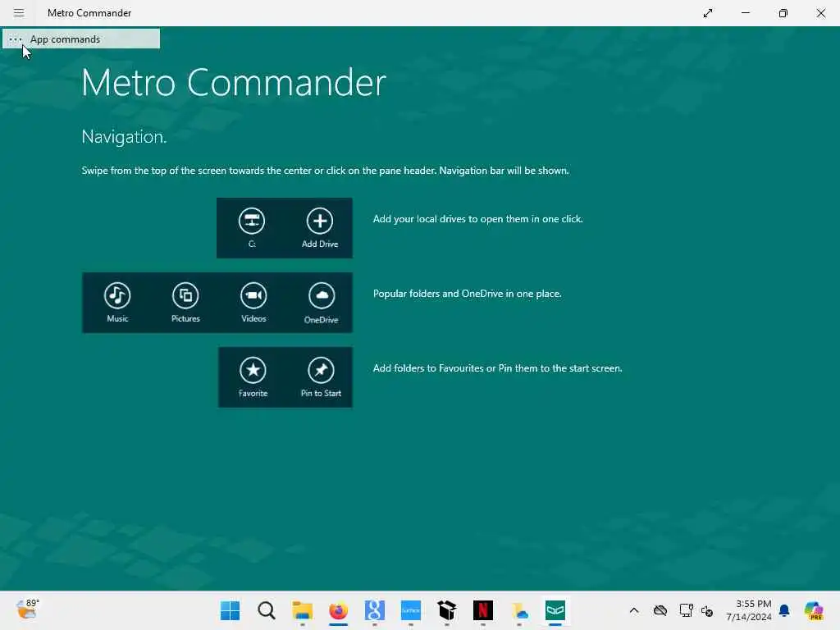Click 'Add folders to Favourites' description text

498,368
